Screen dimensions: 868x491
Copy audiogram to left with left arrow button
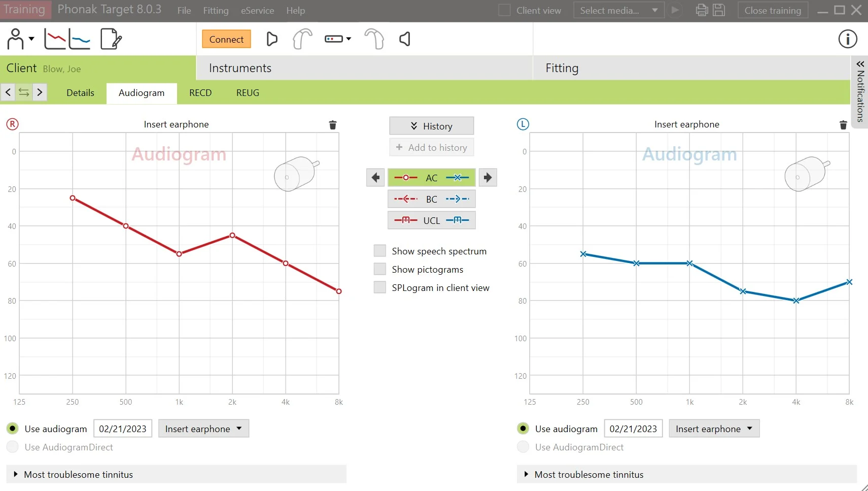[375, 178]
